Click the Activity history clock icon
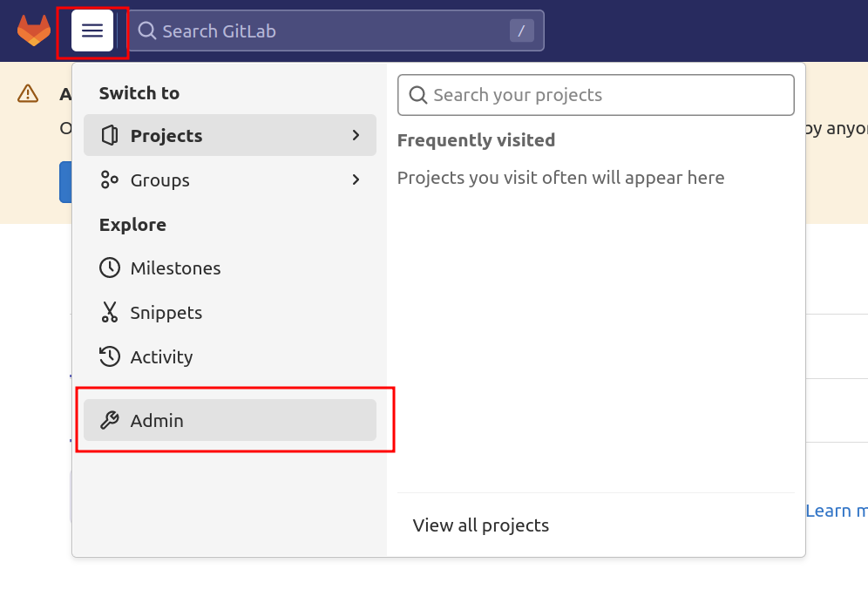Viewport: 868px width, 603px height. [x=110, y=357]
